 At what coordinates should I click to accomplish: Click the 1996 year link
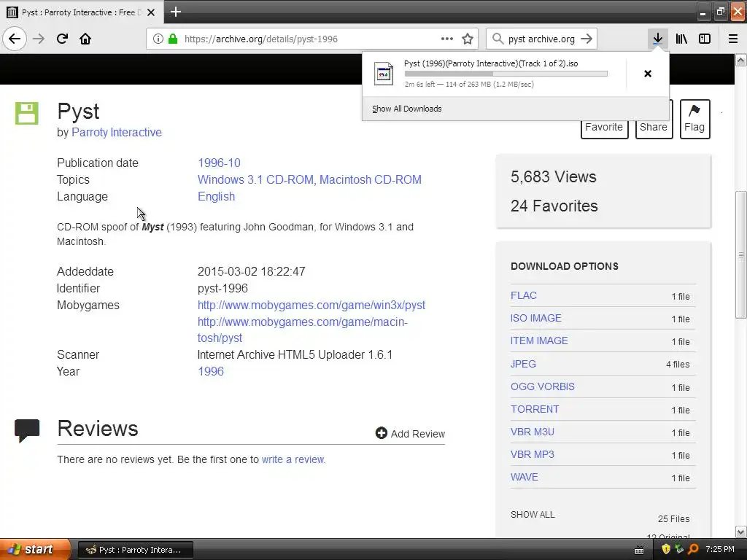pos(211,371)
